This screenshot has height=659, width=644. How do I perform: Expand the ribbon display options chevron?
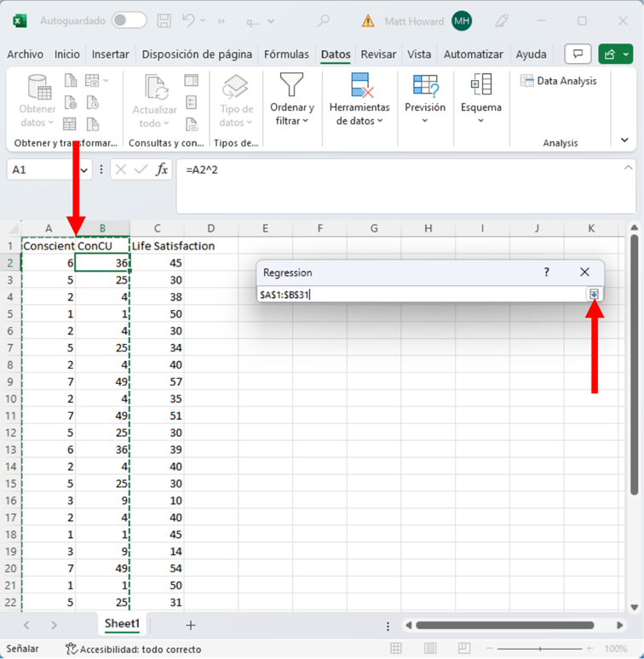click(x=624, y=140)
